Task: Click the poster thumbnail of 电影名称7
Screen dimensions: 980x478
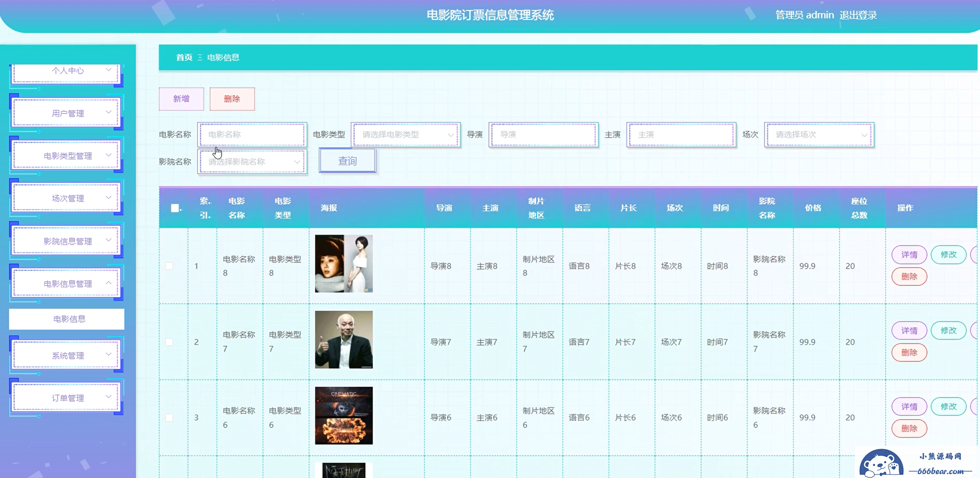Action: pyautogui.click(x=344, y=339)
